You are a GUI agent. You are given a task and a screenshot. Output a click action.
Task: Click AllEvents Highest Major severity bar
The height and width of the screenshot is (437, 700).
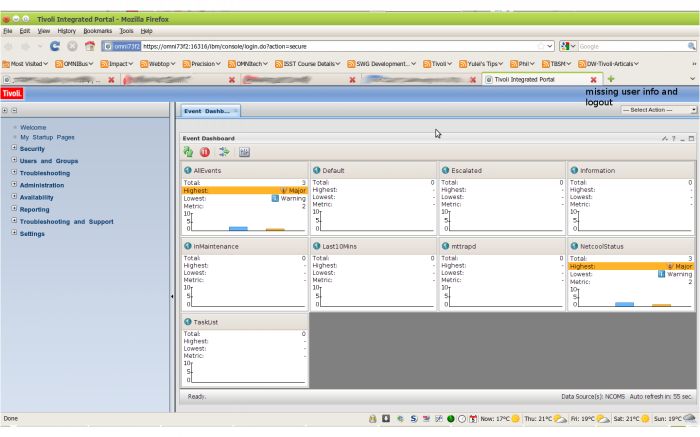click(245, 190)
